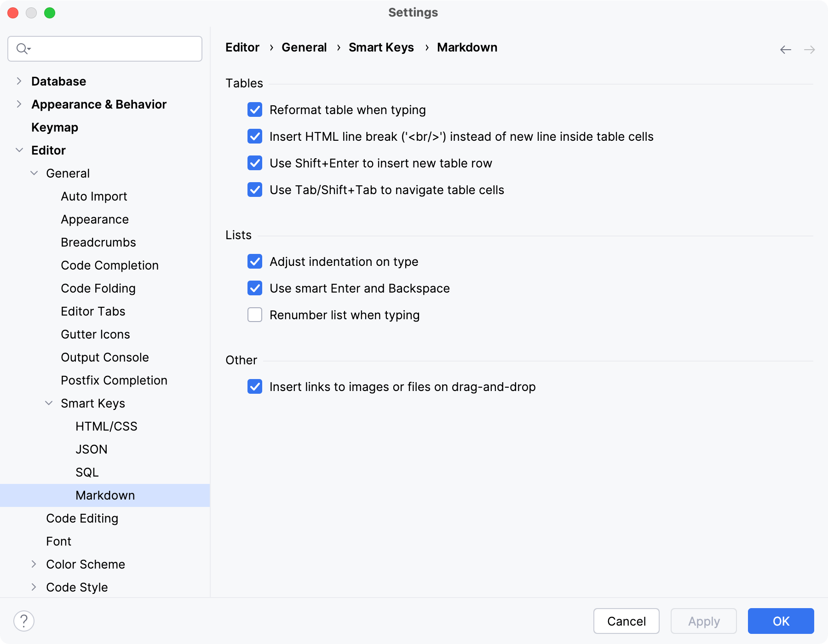Expand the Color Scheme section
Image resolution: width=828 pixels, height=644 pixels.
point(34,564)
